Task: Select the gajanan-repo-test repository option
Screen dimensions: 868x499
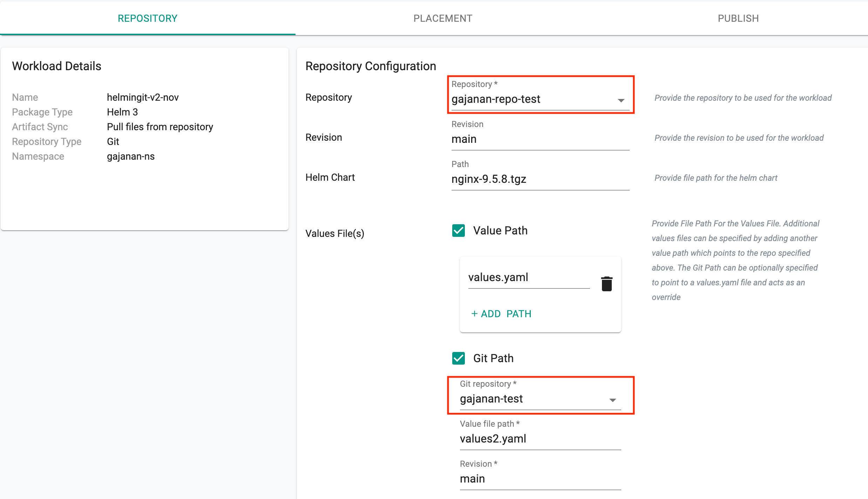Action: 536,99
